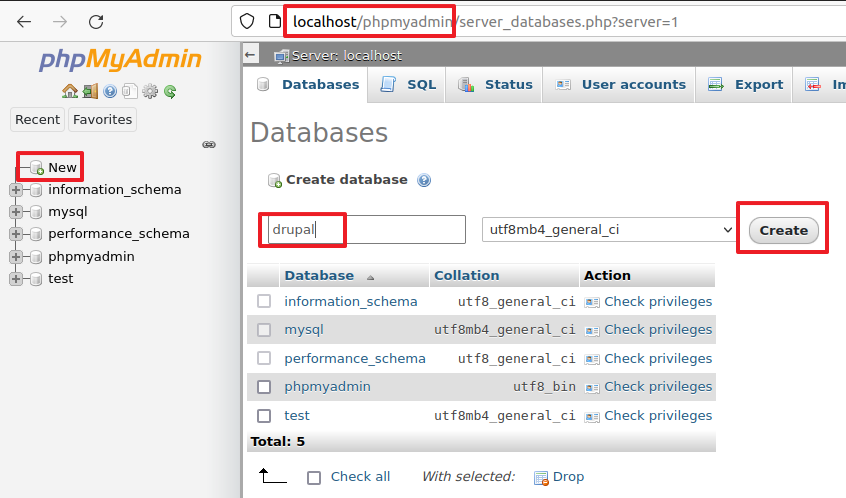Switch to the SQL tab
846x498 pixels.
click(410, 85)
